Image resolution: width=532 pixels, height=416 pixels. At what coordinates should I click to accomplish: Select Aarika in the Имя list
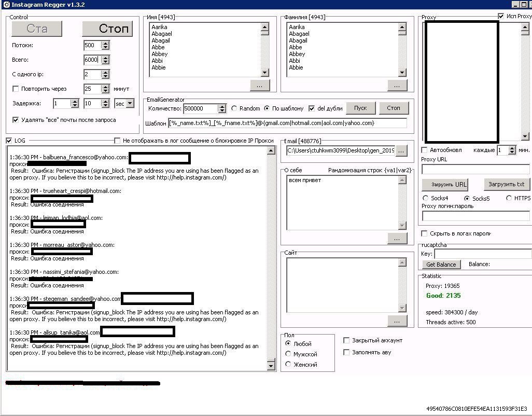click(160, 27)
